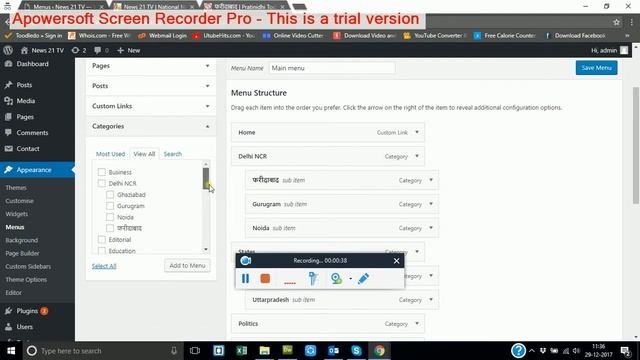Click the categories list scroll-down arrow
This screenshot has height=360, width=640.
tap(206, 249)
